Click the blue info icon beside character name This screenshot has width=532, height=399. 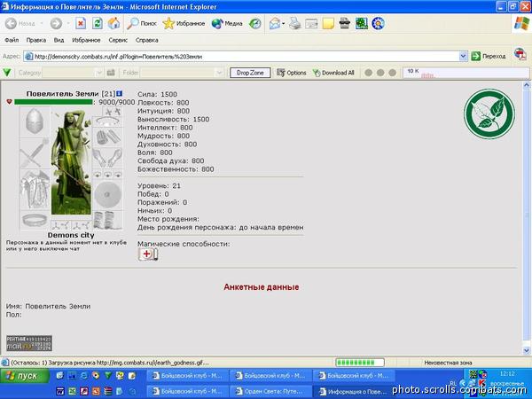pos(119,93)
